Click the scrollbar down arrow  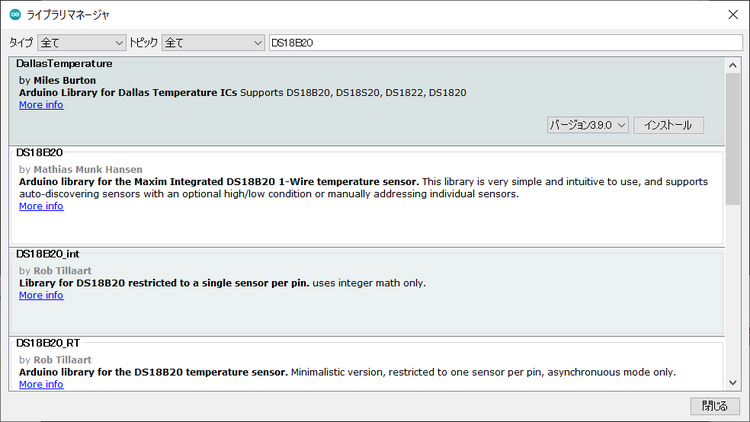733,382
